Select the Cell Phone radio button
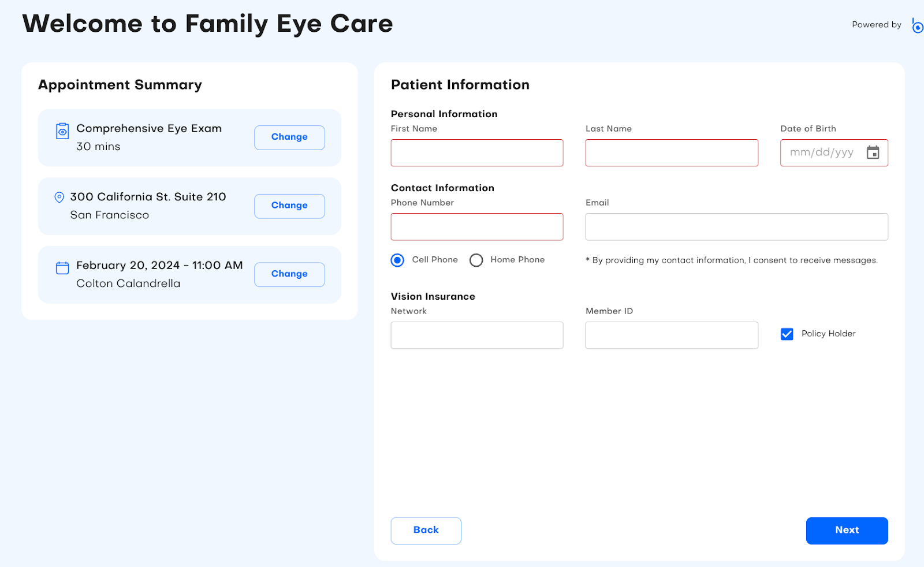 click(x=397, y=260)
